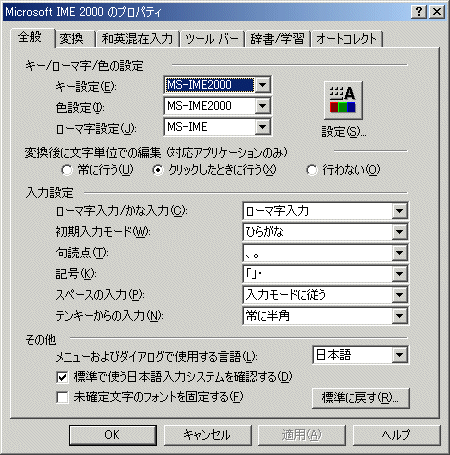Click the キャンセル button

tap(207, 435)
